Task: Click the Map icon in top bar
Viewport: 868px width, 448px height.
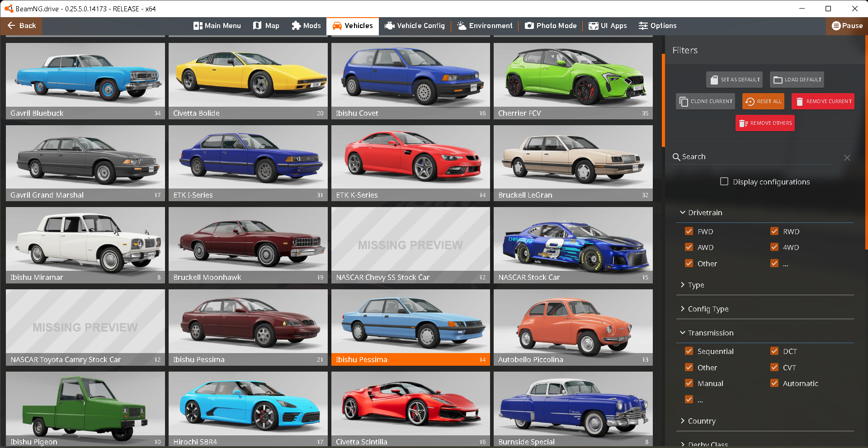Action: pyautogui.click(x=257, y=26)
